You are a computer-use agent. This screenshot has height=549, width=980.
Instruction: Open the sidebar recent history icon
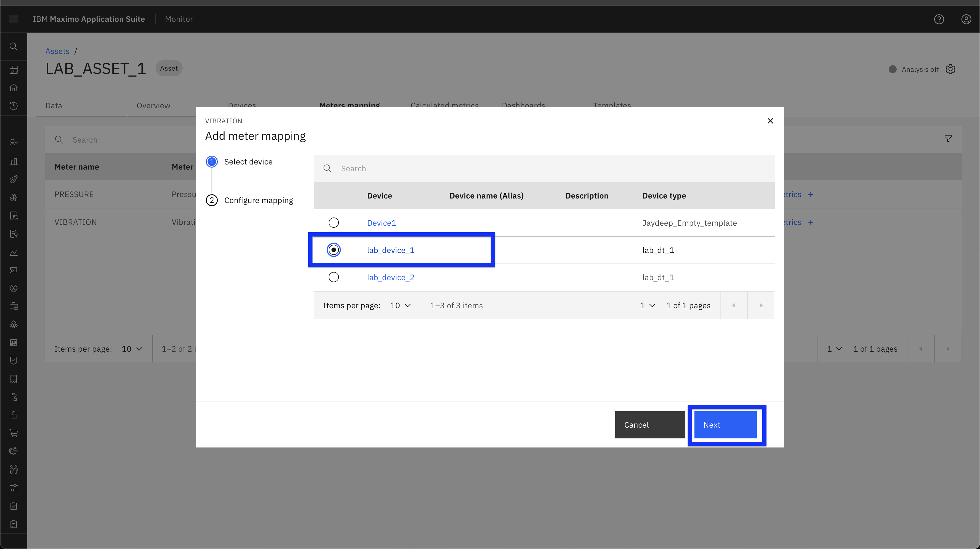click(x=14, y=106)
